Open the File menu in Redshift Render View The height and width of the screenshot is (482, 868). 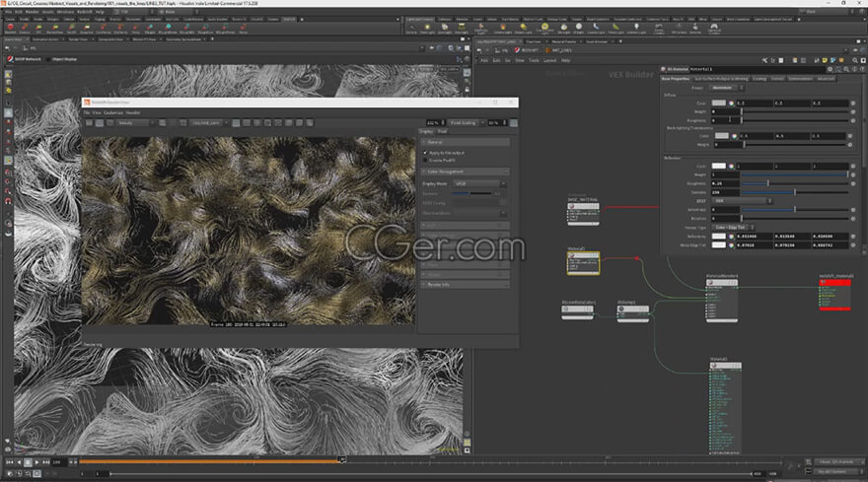(x=87, y=113)
